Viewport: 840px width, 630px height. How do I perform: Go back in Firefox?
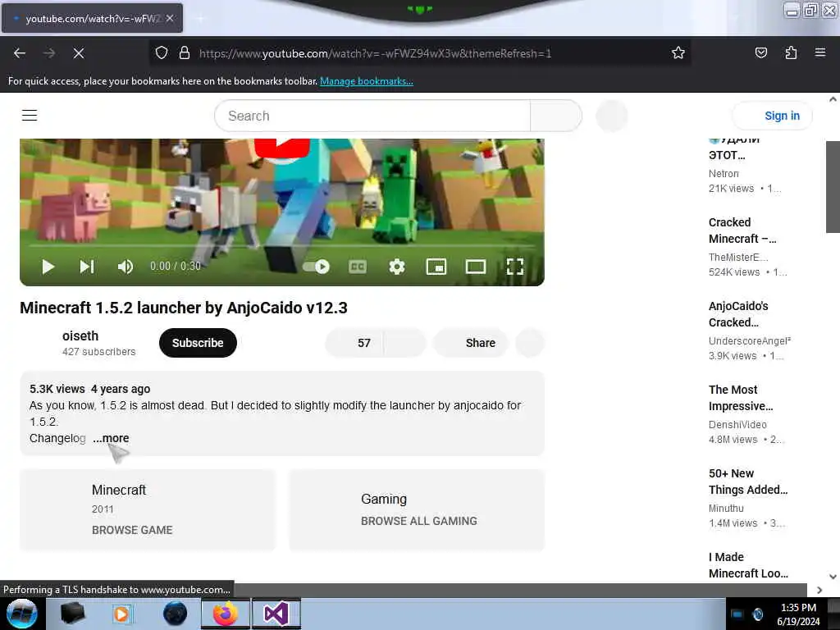click(x=20, y=53)
